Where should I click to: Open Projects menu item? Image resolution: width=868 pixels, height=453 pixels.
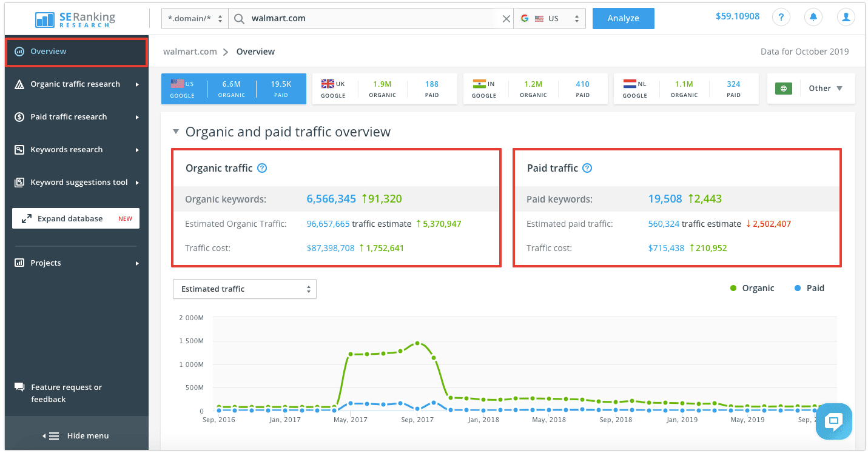click(76, 263)
